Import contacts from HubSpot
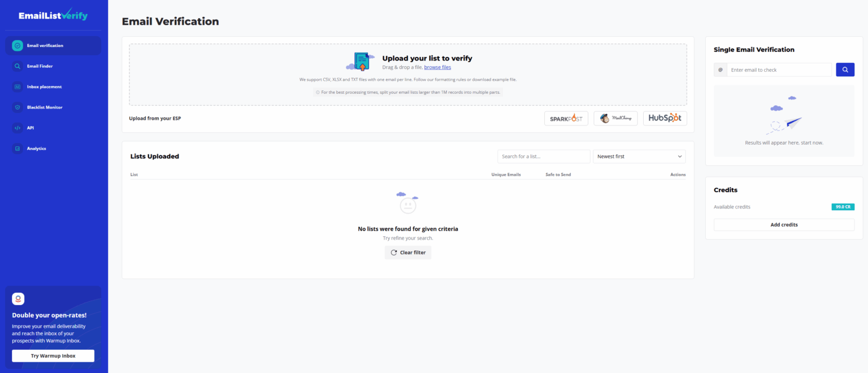This screenshot has width=868, height=373. [x=665, y=118]
